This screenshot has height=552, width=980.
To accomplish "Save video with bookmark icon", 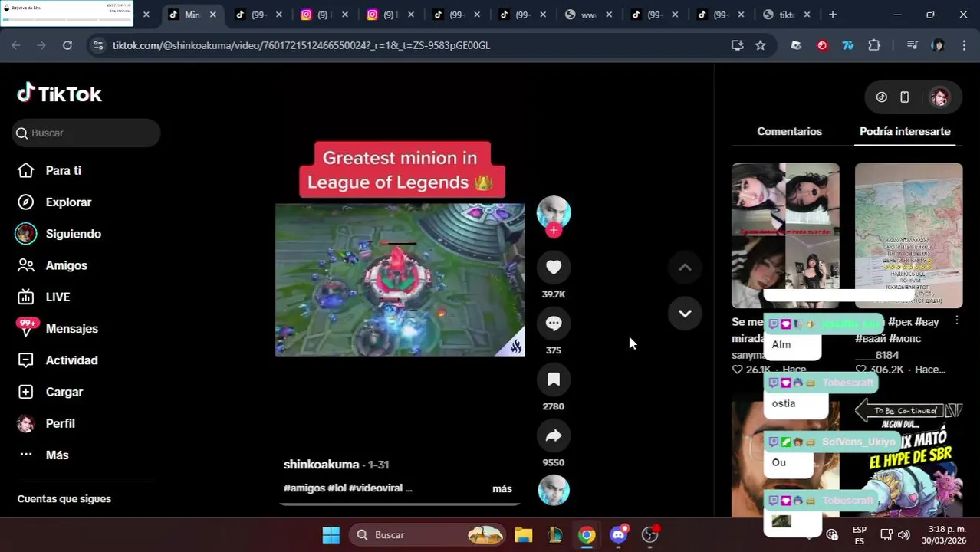I will click(x=554, y=379).
